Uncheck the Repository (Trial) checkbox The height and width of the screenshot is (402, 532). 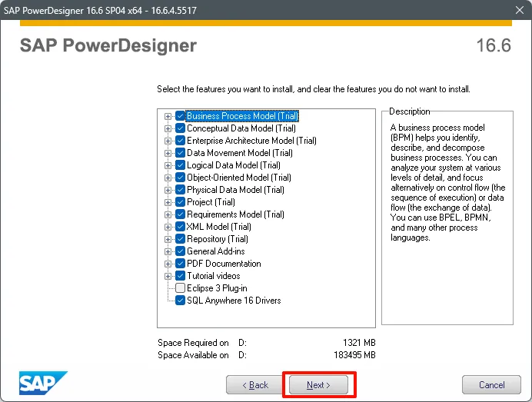click(180, 239)
